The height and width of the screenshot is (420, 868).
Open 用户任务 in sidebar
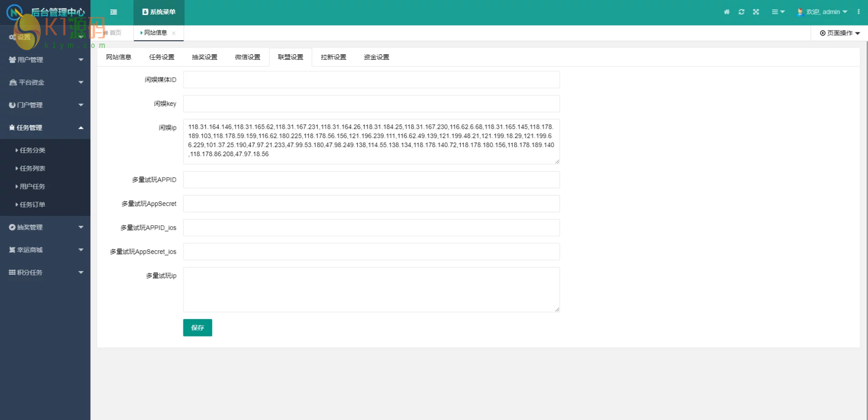coord(45,186)
